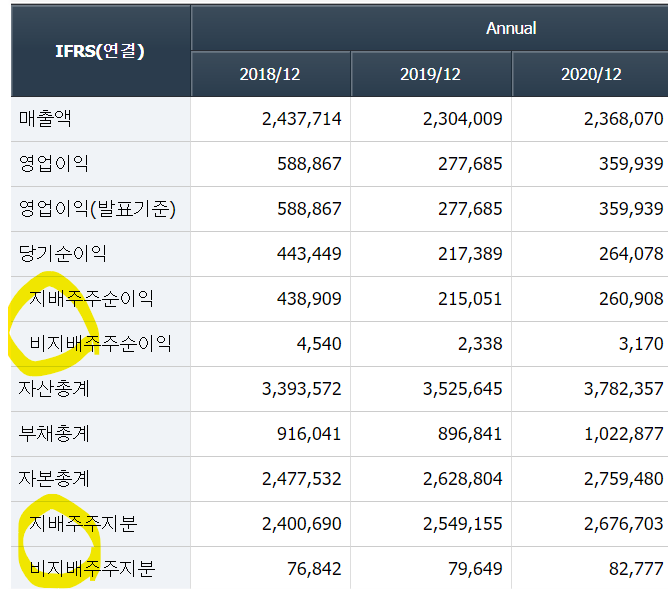
Task: Click the 3,525,645 total assets value
Action: (463, 389)
